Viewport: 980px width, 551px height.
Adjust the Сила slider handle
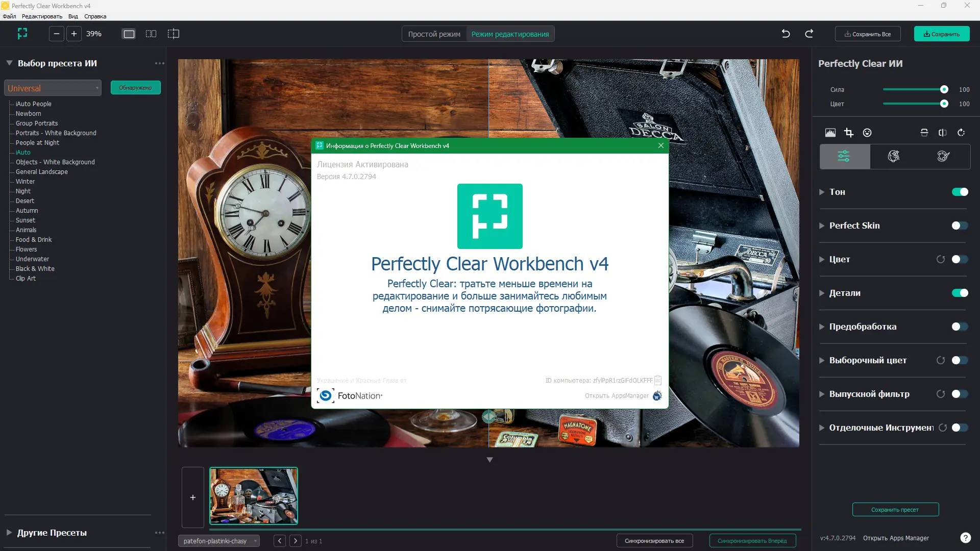[x=944, y=89]
